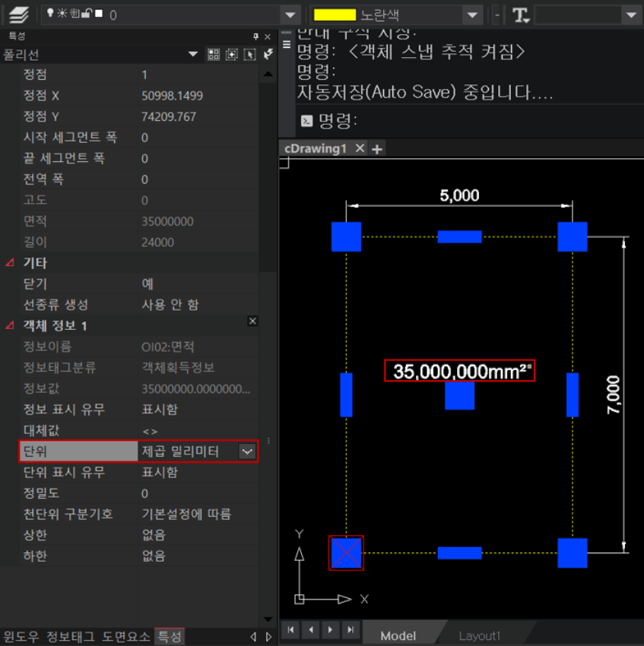
Task: Expand the 폴리선 object type dropdown
Action: tap(193, 55)
